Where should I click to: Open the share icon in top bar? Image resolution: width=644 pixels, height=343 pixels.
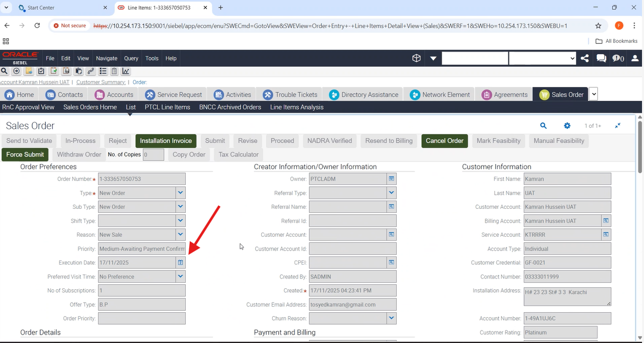[585, 58]
